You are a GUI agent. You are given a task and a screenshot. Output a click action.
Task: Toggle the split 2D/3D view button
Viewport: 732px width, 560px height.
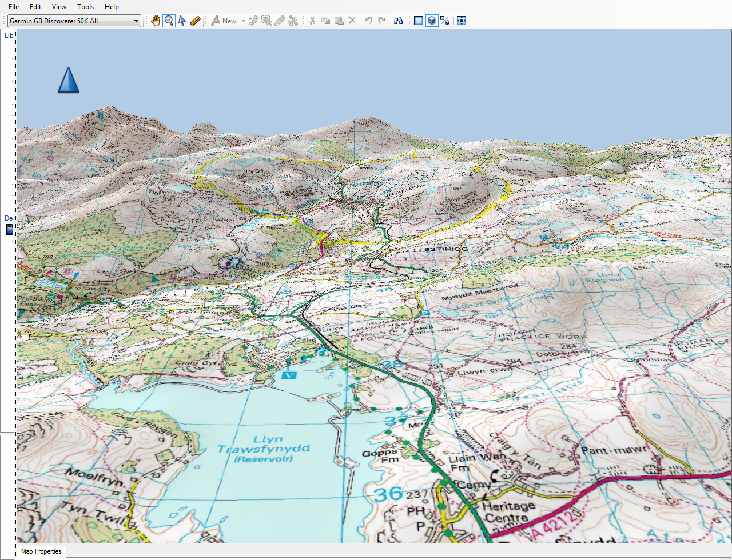coord(445,21)
